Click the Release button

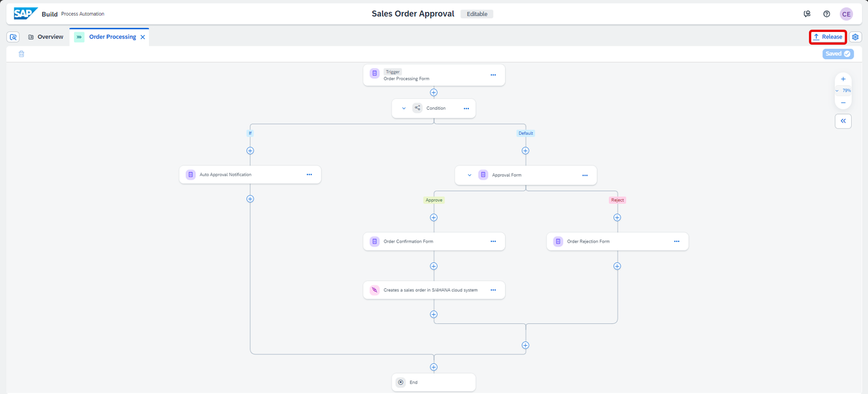point(828,37)
